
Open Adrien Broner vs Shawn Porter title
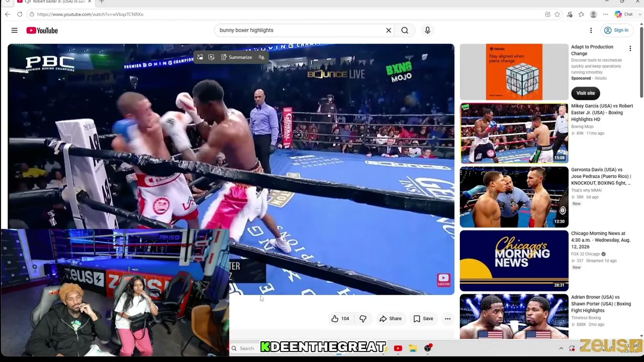601,304
